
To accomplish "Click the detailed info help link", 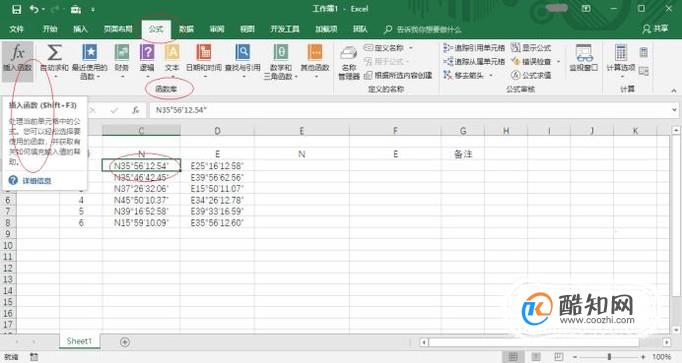I will 37,181.
